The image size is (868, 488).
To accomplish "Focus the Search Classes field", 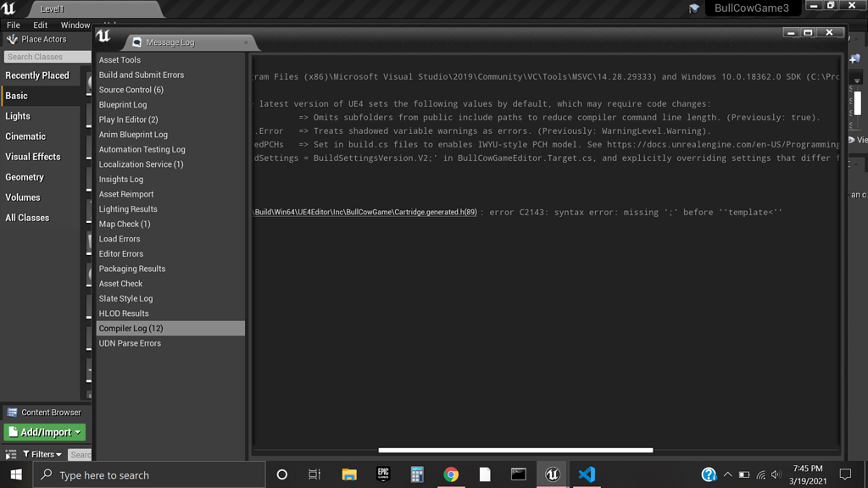I will click(47, 57).
